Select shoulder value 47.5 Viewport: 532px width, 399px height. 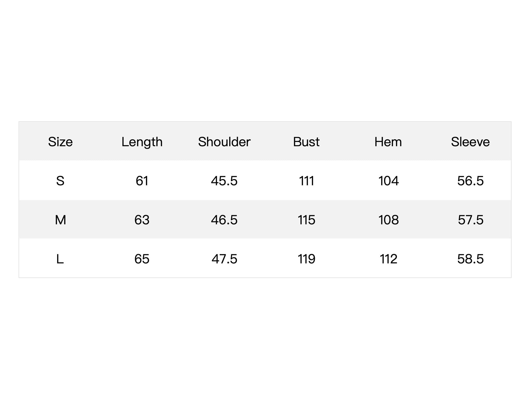(x=224, y=259)
